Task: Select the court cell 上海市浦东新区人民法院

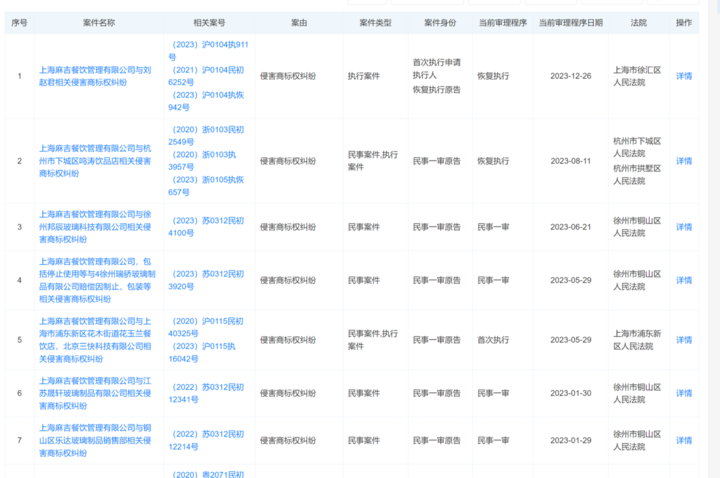Action: tap(637, 340)
